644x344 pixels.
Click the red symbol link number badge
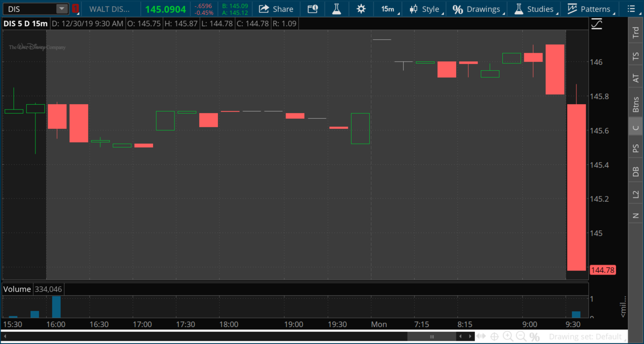coord(76,9)
